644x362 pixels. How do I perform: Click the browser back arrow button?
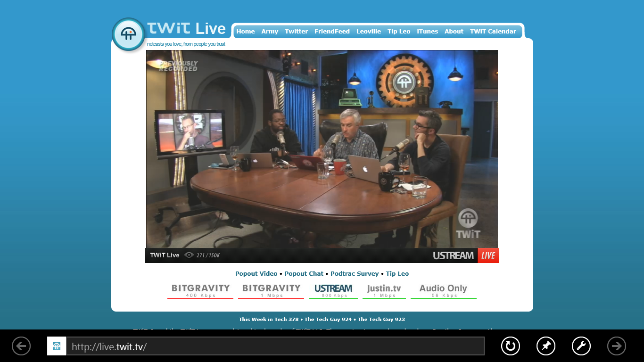click(21, 346)
